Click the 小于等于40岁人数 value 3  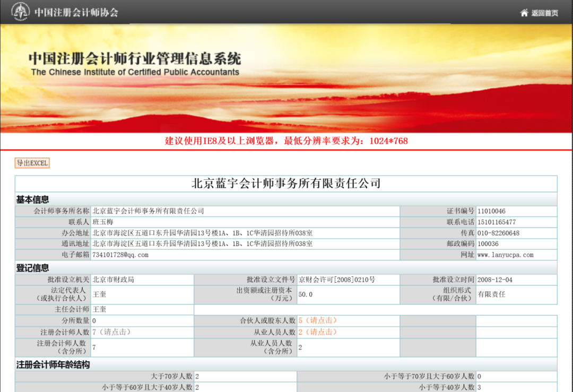480,387
